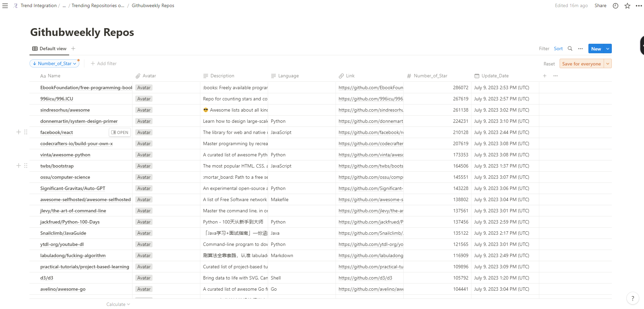
Task: Click the Githubweekly Repos page title
Action: (82, 32)
